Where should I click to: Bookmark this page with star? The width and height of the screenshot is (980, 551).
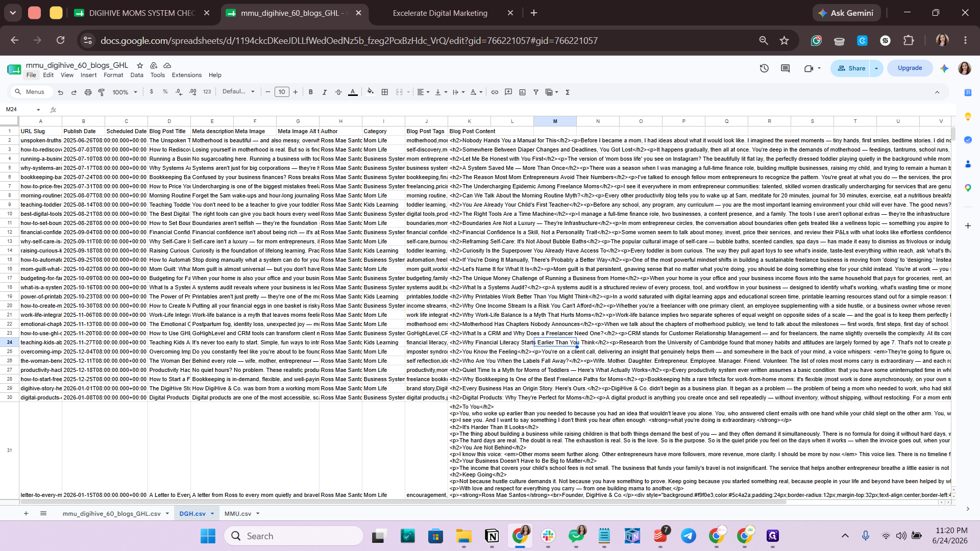pyautogui.click(x=785, y=40)
